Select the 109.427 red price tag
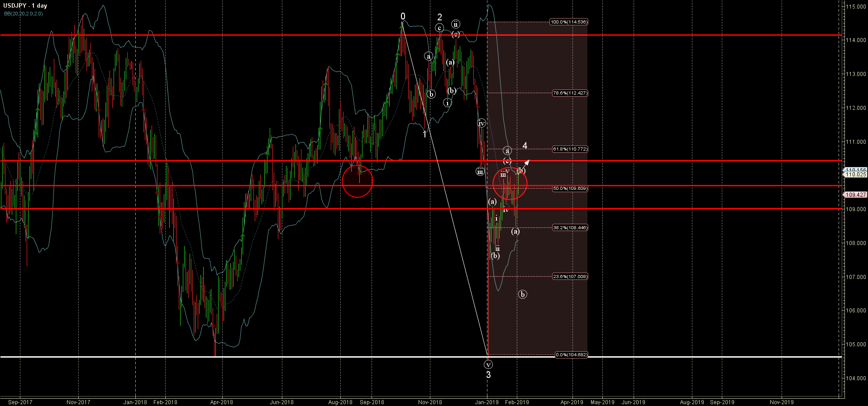 [855, 195]
